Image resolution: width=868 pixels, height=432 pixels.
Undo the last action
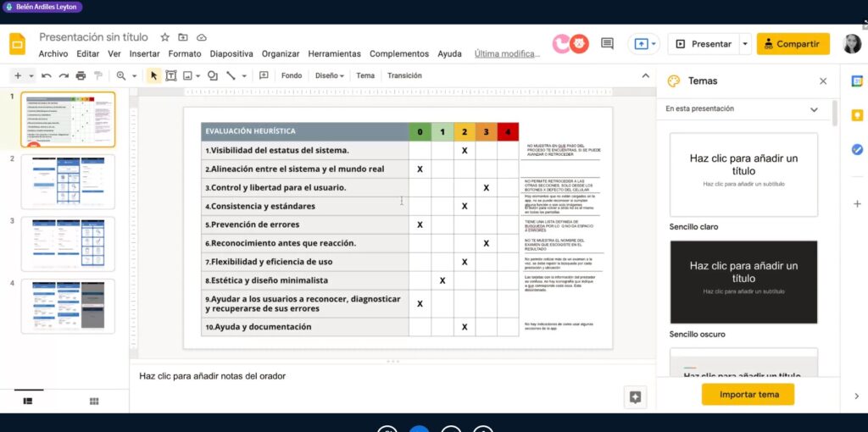tap(47, 75)
